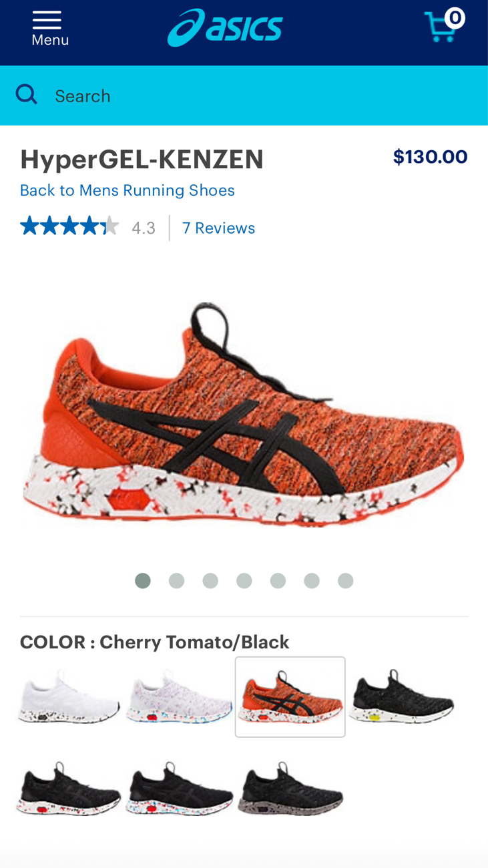Open the shopping cart icon

(x=444, y=26)
